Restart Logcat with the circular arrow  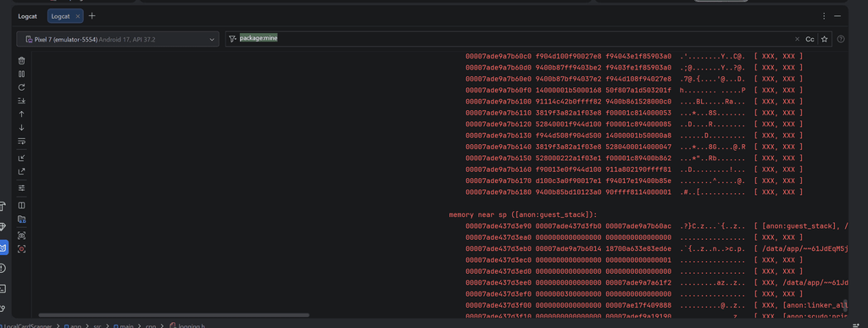coord(21,87)
